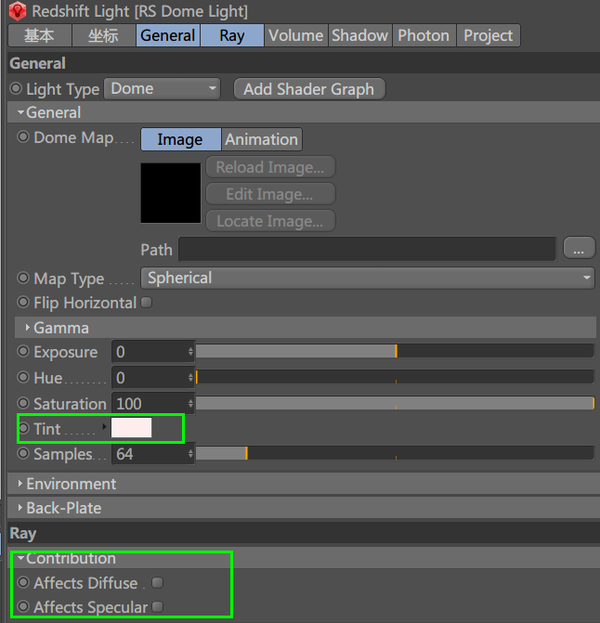This screenshot has width=600, height=623.
Task: Open the Project tab
Action: click(488, 35)
